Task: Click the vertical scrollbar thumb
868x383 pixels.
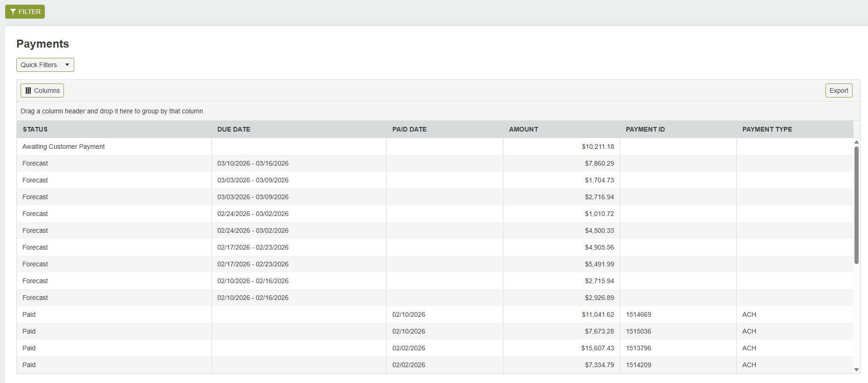Action: [856, 205]
